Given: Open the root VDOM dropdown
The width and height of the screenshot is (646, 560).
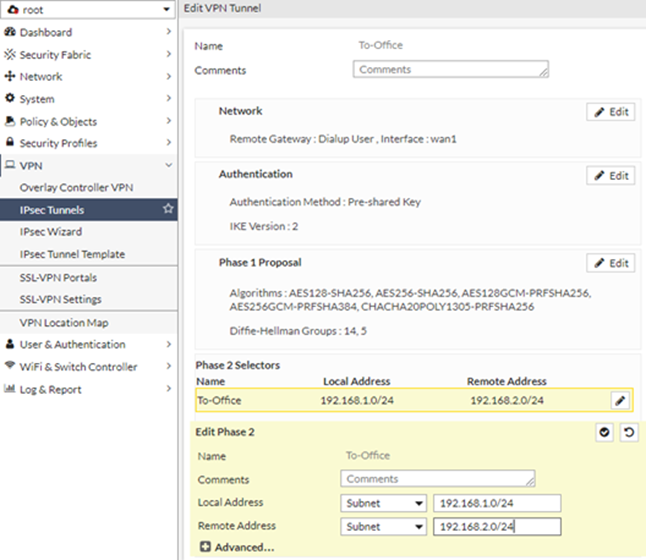Looking at the screenshot, I should [x=89, y=9].
